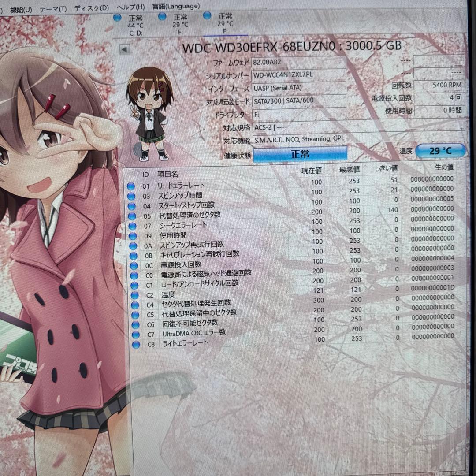
Task: Click the health circle above the C: D: drive
Action: click(x=117, y=18)
